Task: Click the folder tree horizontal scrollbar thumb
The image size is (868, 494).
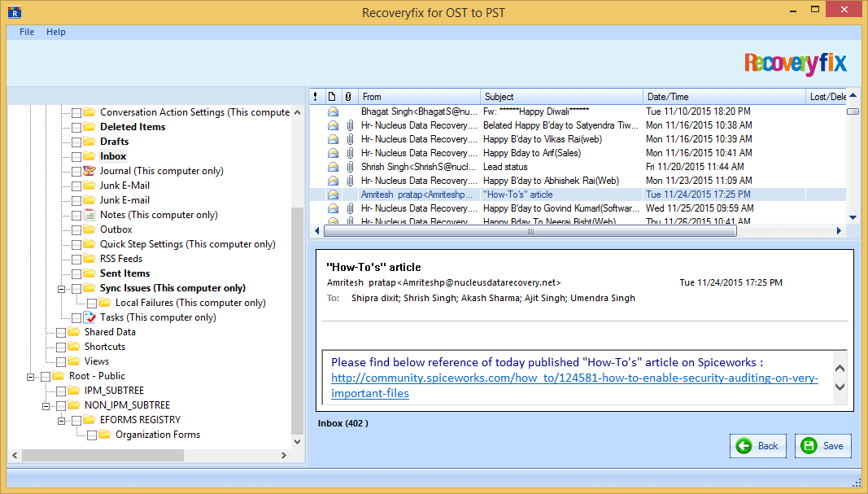Action: point(103,455)
